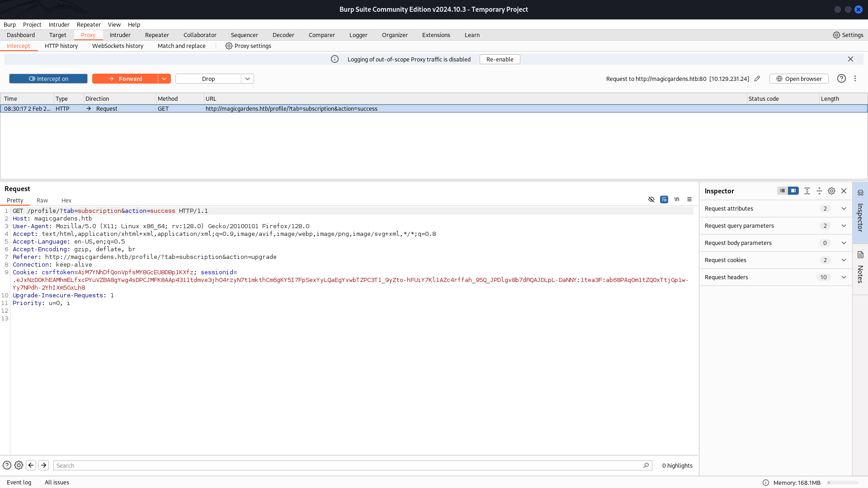Expand Request headers section
This screenshot has width=868, height=488.
pos(776,277)
